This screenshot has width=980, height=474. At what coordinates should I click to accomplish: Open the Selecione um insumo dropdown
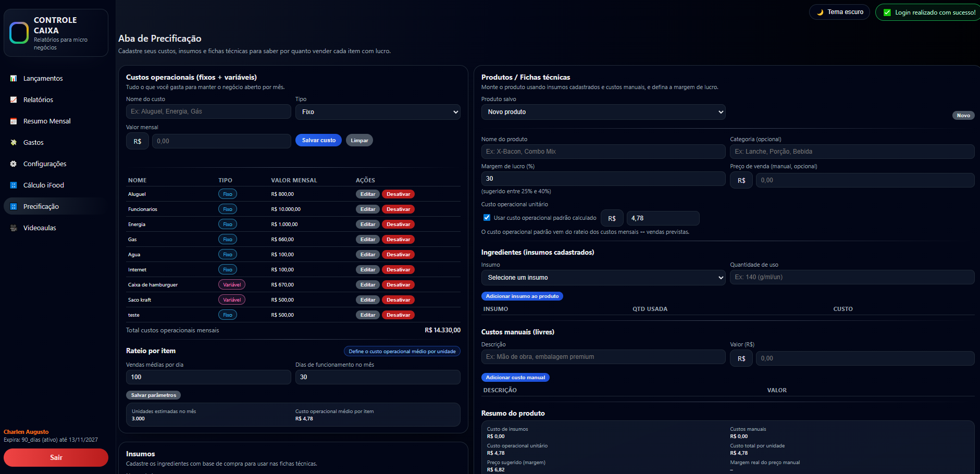[x=603, y=278]
